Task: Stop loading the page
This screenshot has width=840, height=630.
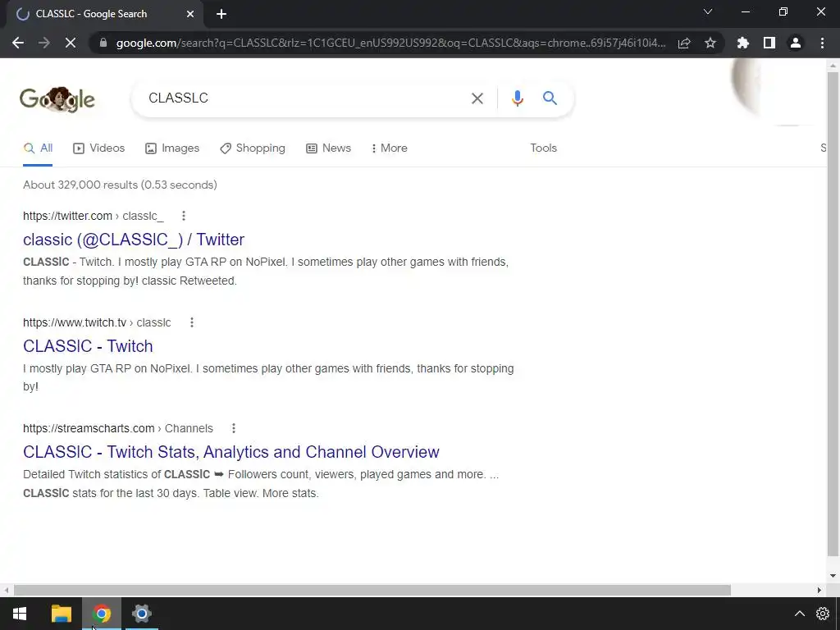Action: (71, 43)
